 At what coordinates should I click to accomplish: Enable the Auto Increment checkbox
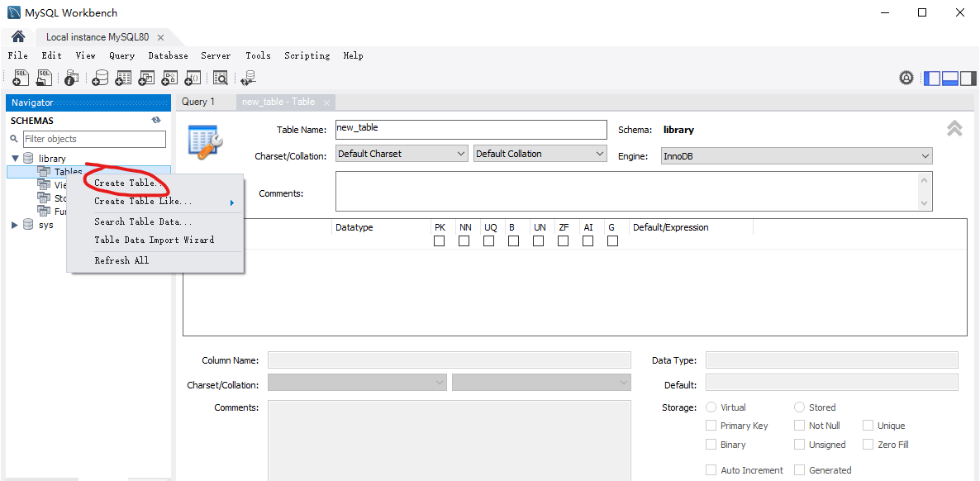(x=711, y=469)
